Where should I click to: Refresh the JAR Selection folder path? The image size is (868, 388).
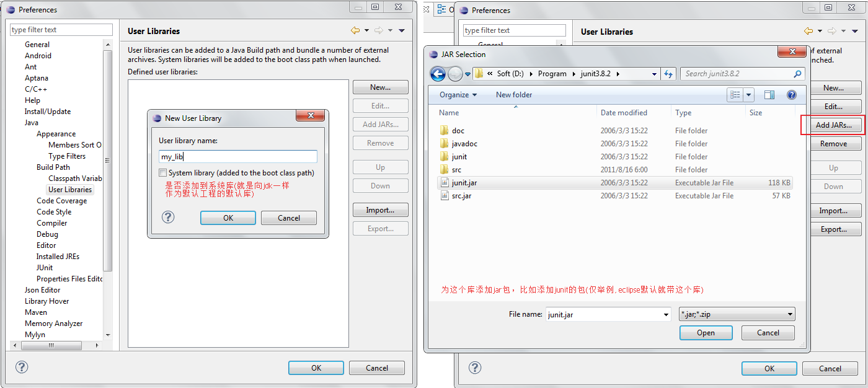click(668, 74)
